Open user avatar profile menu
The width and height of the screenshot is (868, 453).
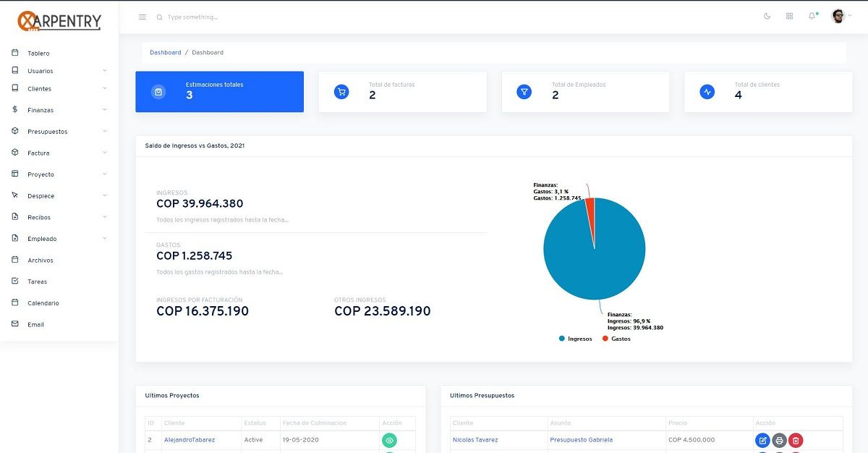[x=838, y=16]
